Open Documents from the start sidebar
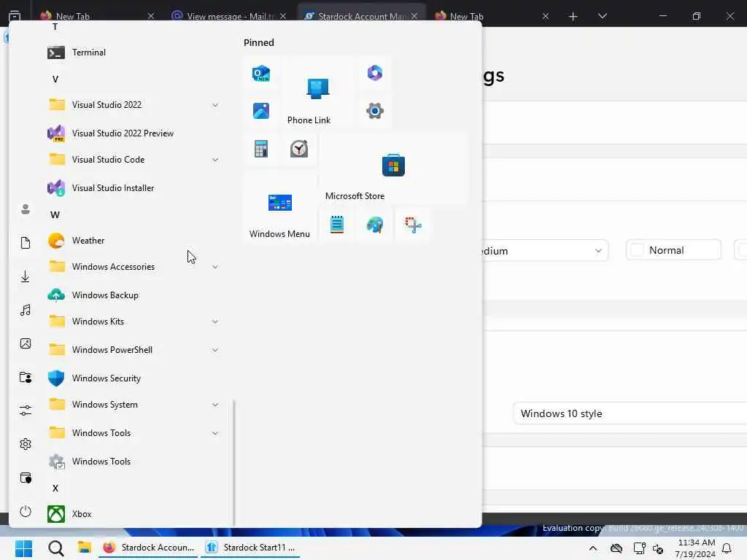747x560 pixels. (x=26, y=243)
